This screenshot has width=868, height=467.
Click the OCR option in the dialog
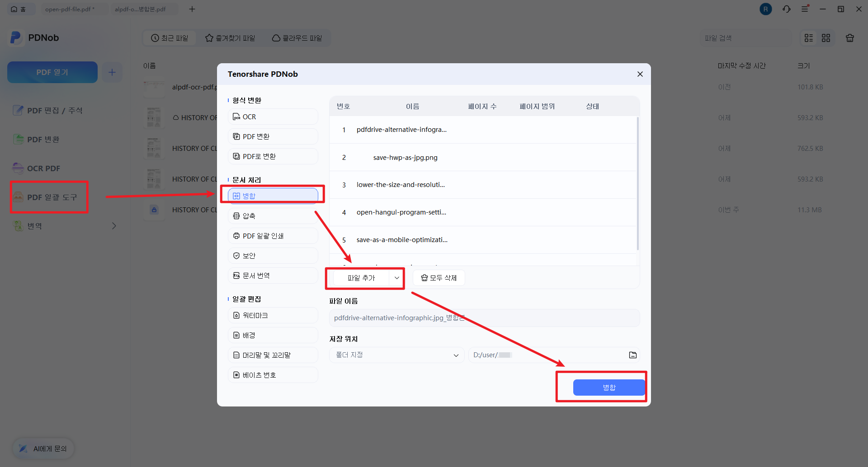[x=273, y=117]
